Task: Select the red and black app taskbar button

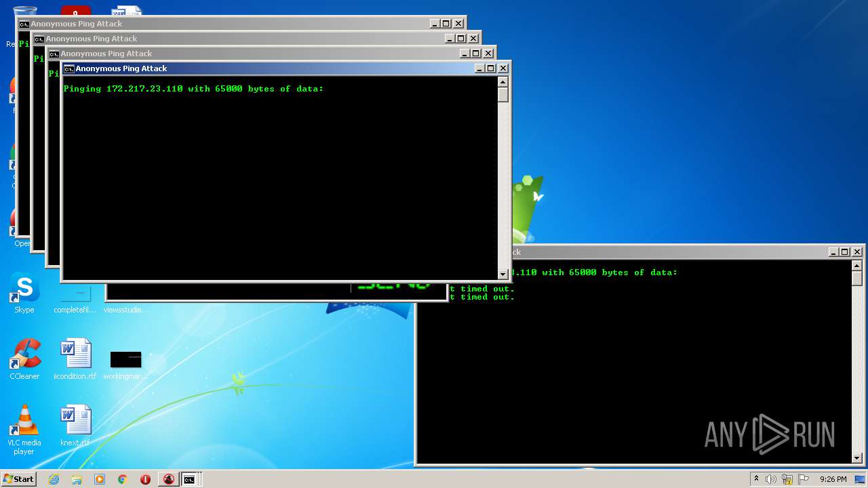Action: (168, 479)
